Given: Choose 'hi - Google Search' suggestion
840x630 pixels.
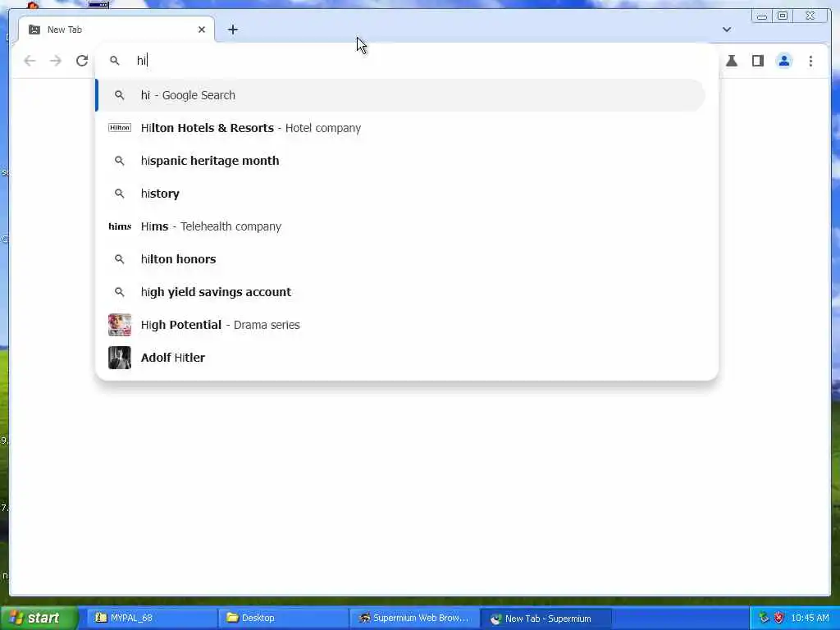Looking at the screenshot, I should coord(400,95).
